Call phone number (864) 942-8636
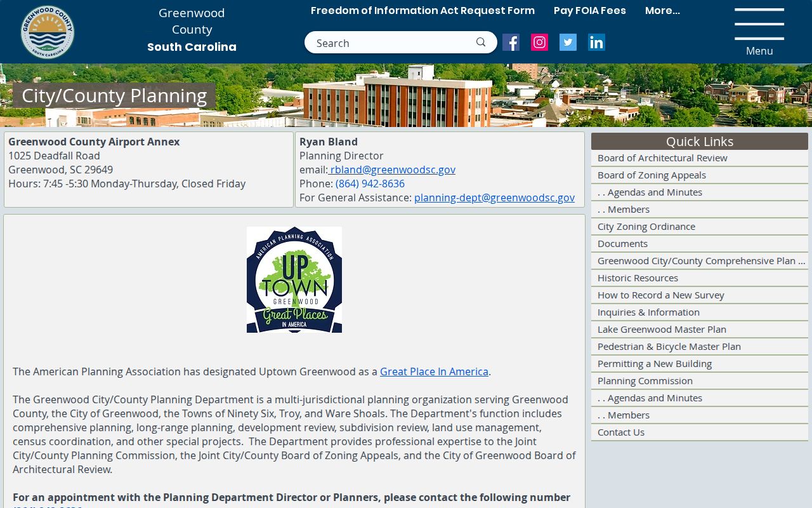 (x=370, y=184)
